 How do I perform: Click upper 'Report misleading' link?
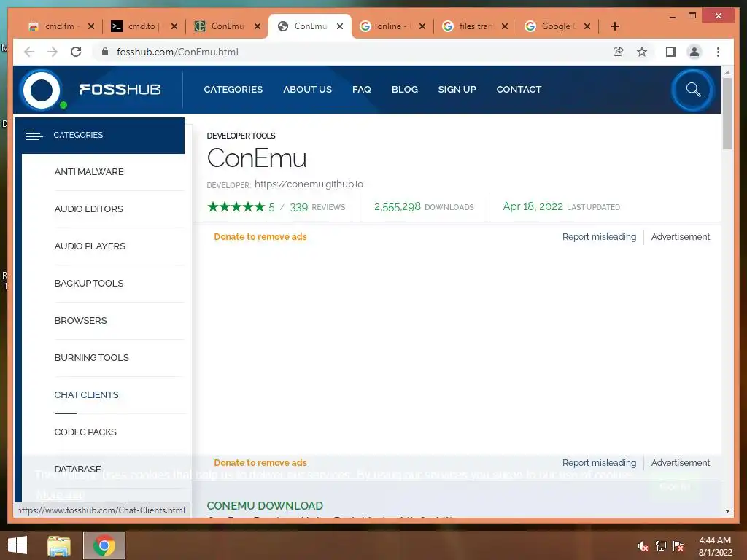(x=599, y=237)
